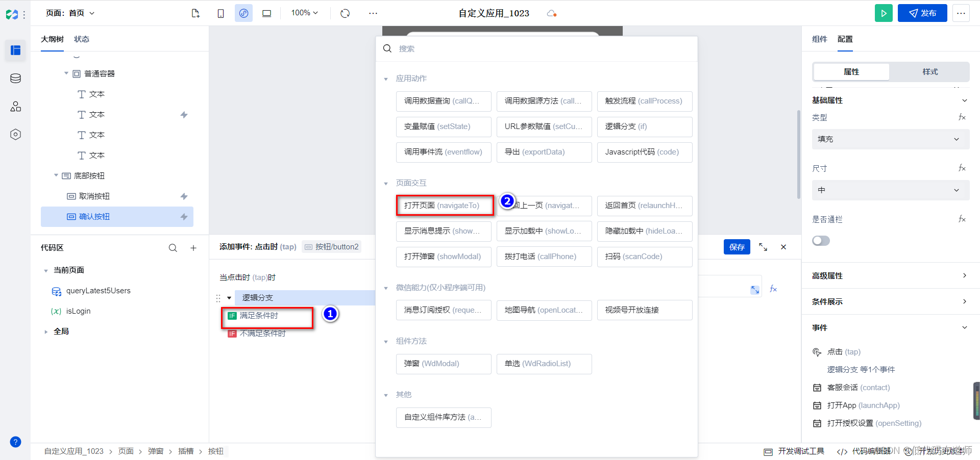Add new code item with plus icon

pyautogui.click(x=193, y=248)
